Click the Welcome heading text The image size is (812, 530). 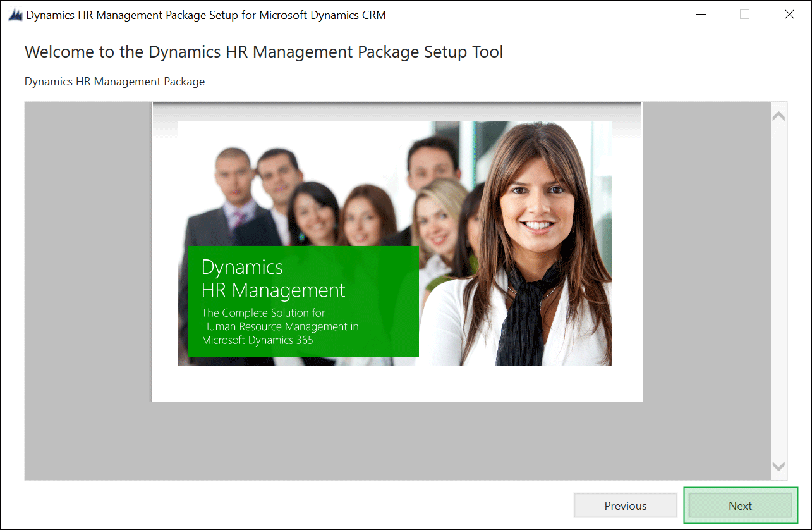pos(263,51)
